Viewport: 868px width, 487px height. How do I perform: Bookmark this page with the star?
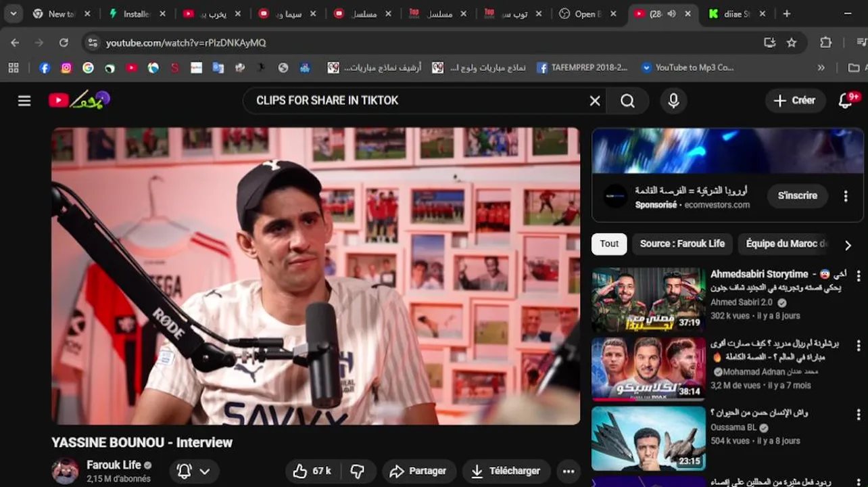(x=792, y=43)
